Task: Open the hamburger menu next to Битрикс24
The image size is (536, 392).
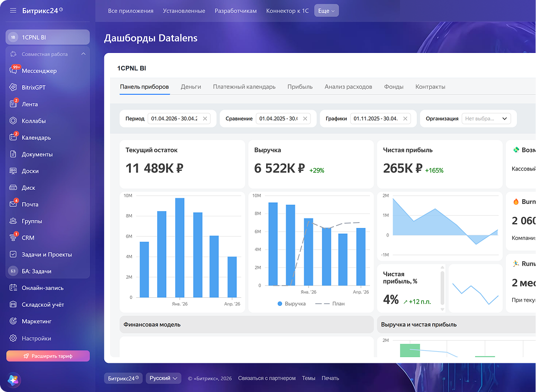Action: coord(13,11)
